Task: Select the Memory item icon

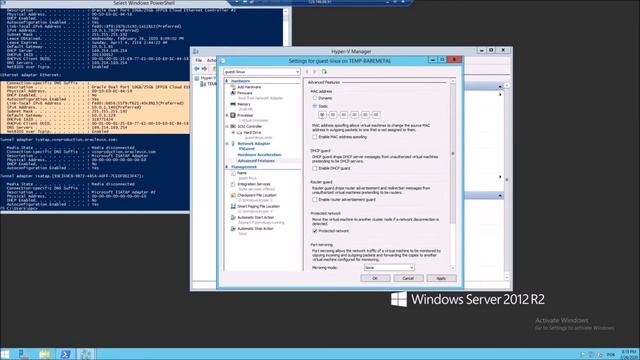Action: (x=233, y=104)
